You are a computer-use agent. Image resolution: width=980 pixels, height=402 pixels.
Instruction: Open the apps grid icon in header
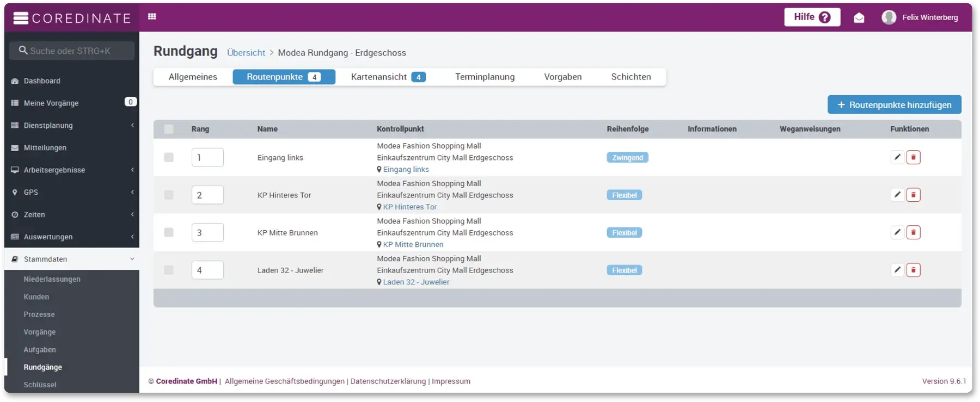coord(152,17)
